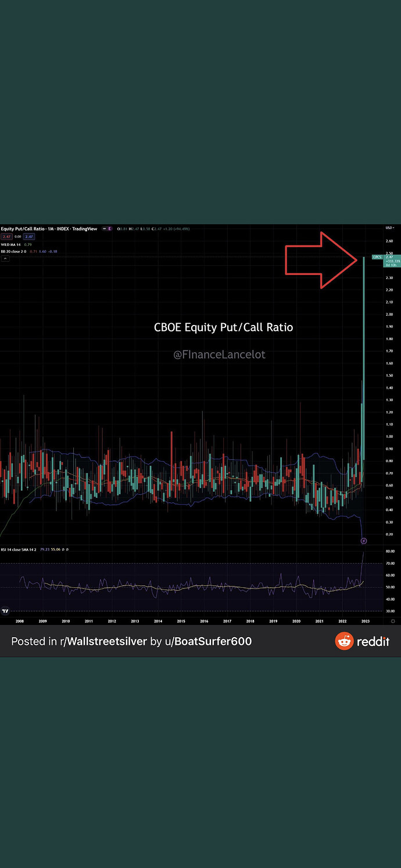
Task: Click the purple E badge beside the title
Action: 110,228
